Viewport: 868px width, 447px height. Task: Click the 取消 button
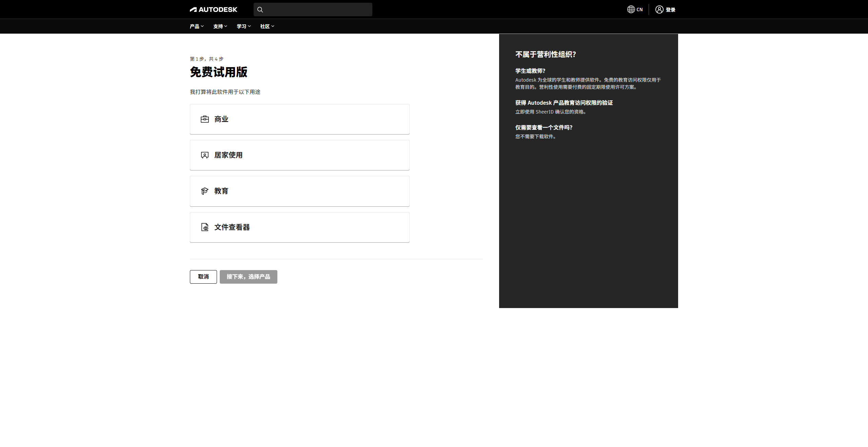click(203, 277)
